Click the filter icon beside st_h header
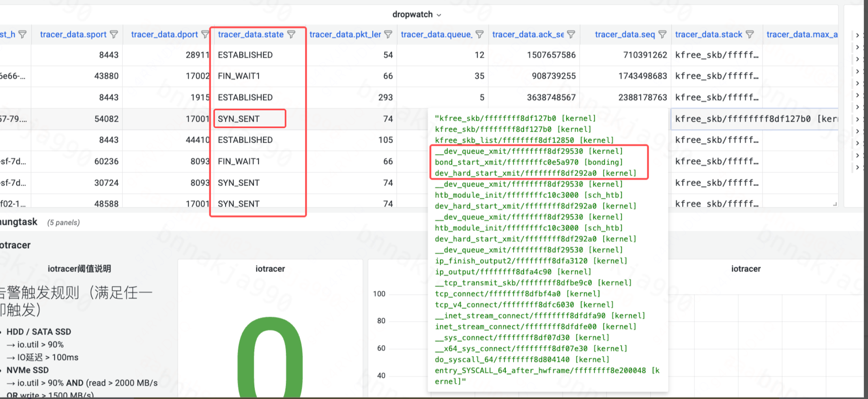 point(23,34)
